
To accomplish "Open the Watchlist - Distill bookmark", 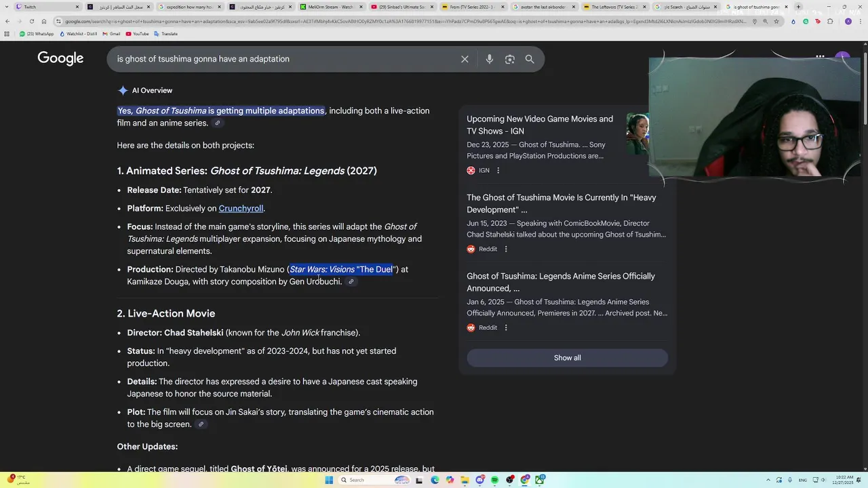I will 78,34.
